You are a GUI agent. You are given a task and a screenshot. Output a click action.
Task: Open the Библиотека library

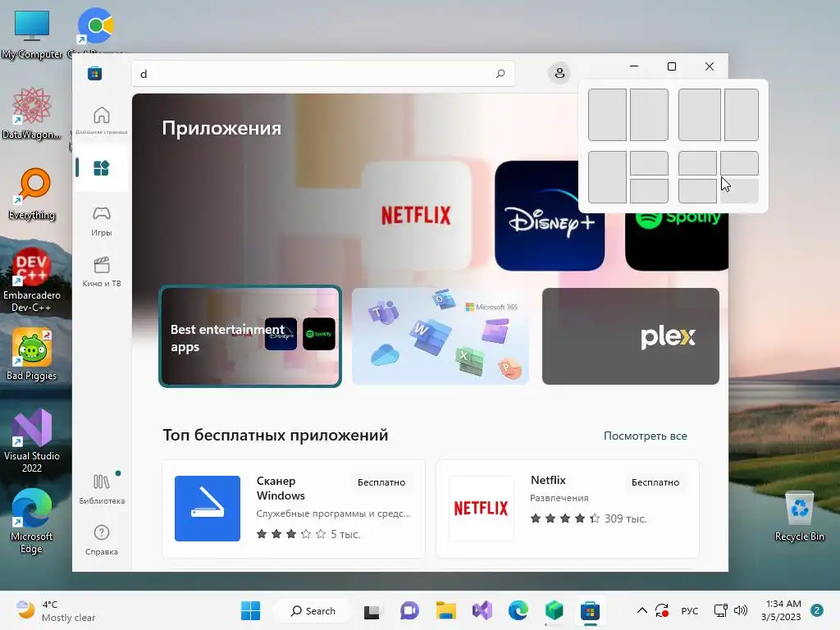point(101,489)
